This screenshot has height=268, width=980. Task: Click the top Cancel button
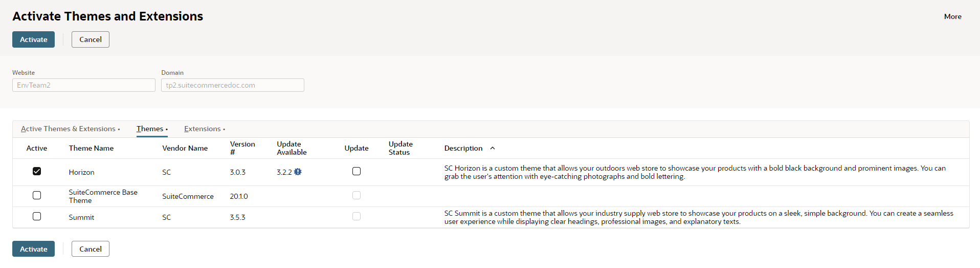point(91,39)
